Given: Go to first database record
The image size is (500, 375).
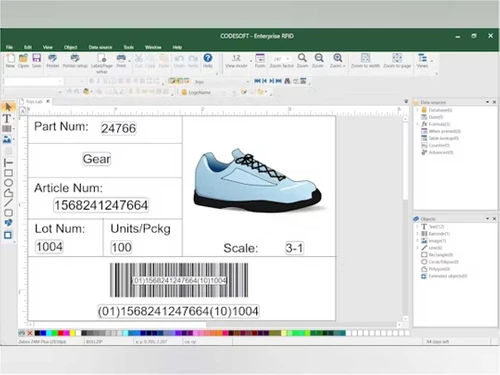Looking at the screenshot, I should pyautogui.click(x=257, y=81).
